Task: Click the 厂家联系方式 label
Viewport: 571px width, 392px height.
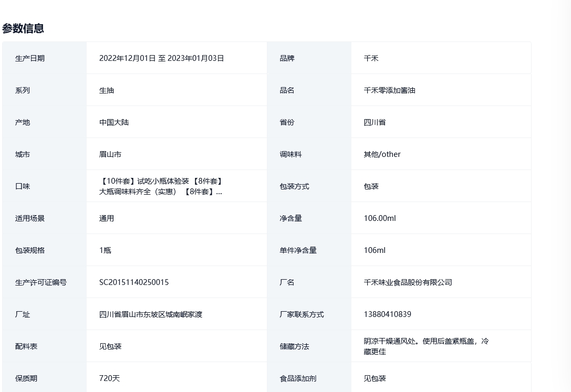Action: 302,314
